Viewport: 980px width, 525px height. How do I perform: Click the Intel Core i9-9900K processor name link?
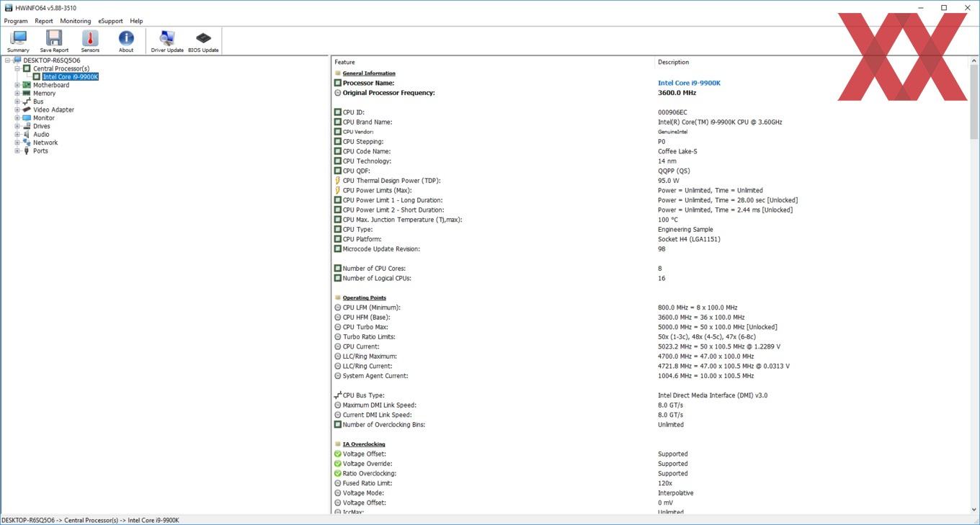(689, 83)
